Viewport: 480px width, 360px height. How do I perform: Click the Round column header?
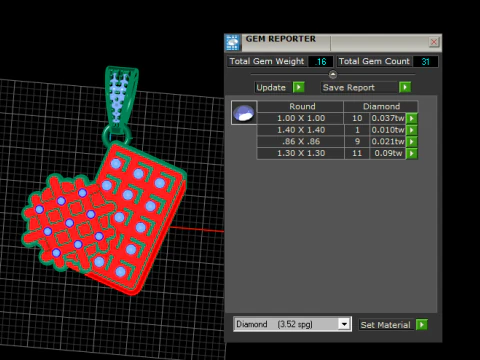coord(302,106)
